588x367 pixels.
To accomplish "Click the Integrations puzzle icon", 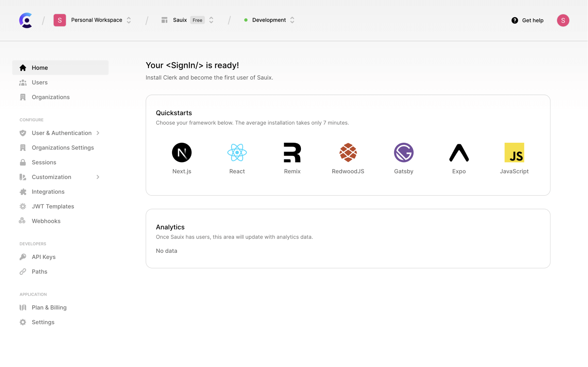I will [23, 192].
